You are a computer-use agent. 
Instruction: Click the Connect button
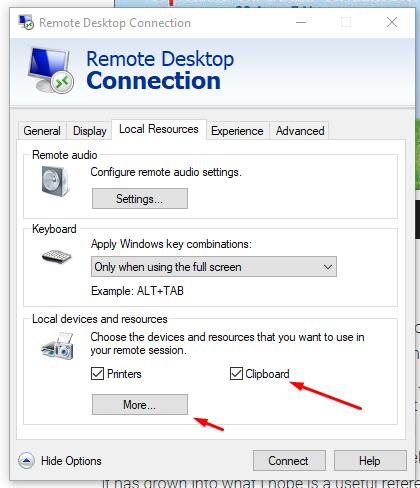(289, 461)
